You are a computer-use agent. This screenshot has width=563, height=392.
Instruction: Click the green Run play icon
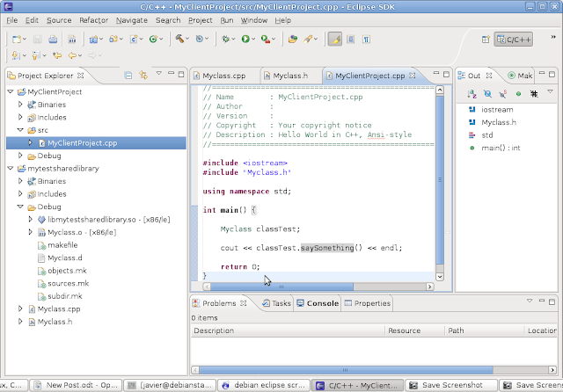[x=245, y=39]
